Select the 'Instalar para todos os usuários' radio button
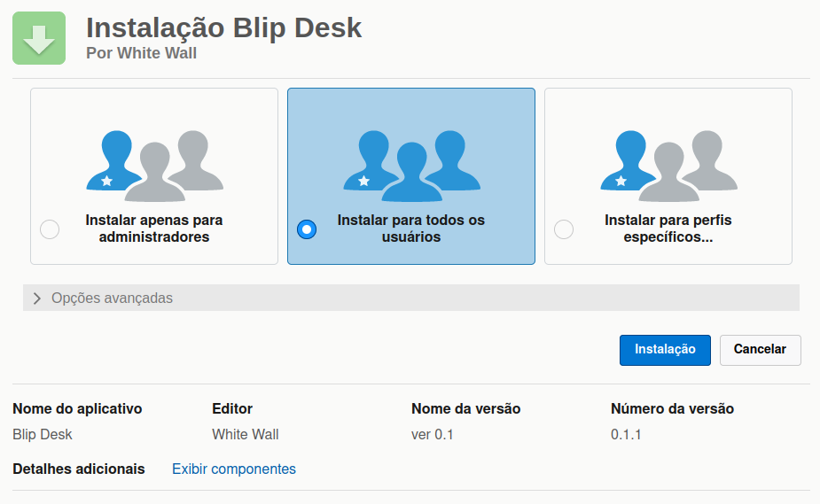Image resolution: width=820 pixels, height=504 pixels. [306, 229]
